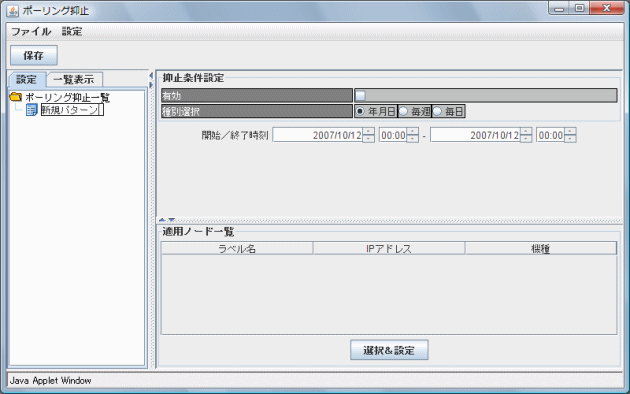The height and width of the screenshot is (394, 630).
Task: Click the ポーリング抑止一覧 folder icon
Action: pyautogui.click(x=16, y=97)
